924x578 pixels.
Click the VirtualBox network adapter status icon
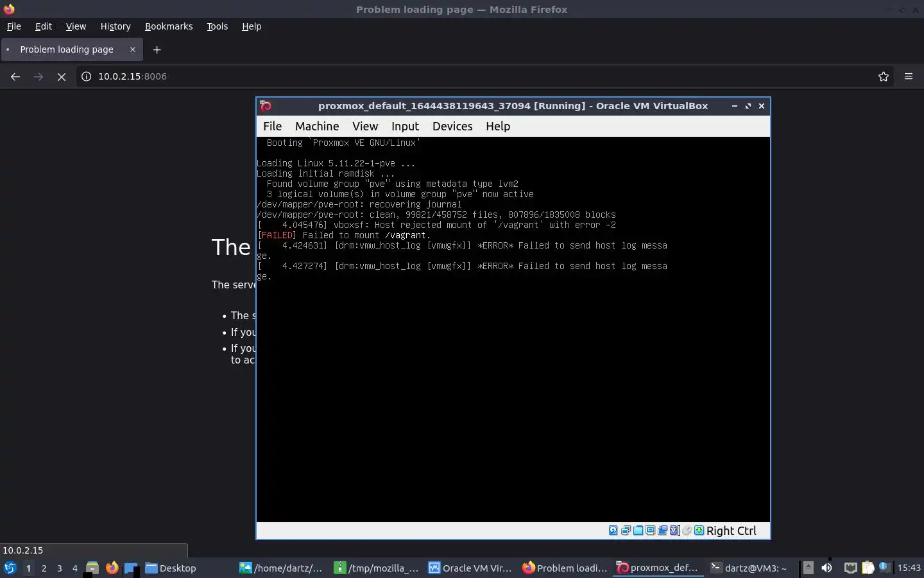[626, 530]
